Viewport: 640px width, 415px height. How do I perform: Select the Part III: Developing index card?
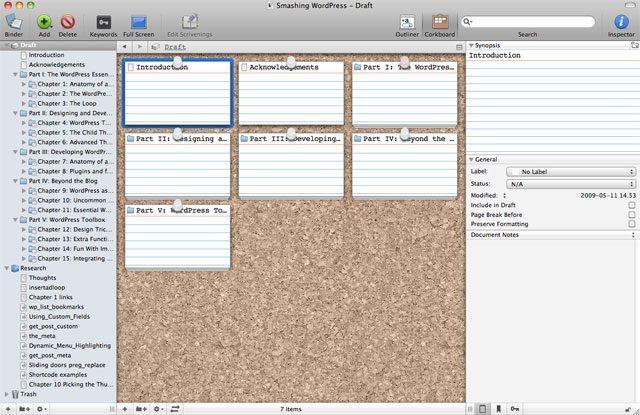tap(291, 165)
